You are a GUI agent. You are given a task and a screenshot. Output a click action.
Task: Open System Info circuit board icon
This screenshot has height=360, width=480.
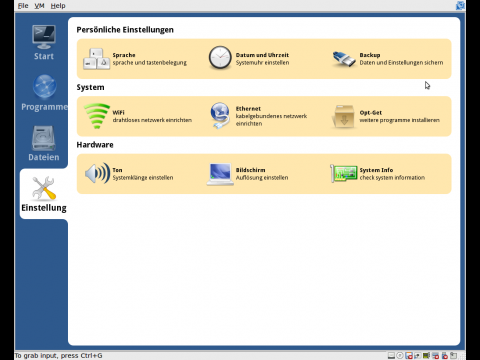344,174
